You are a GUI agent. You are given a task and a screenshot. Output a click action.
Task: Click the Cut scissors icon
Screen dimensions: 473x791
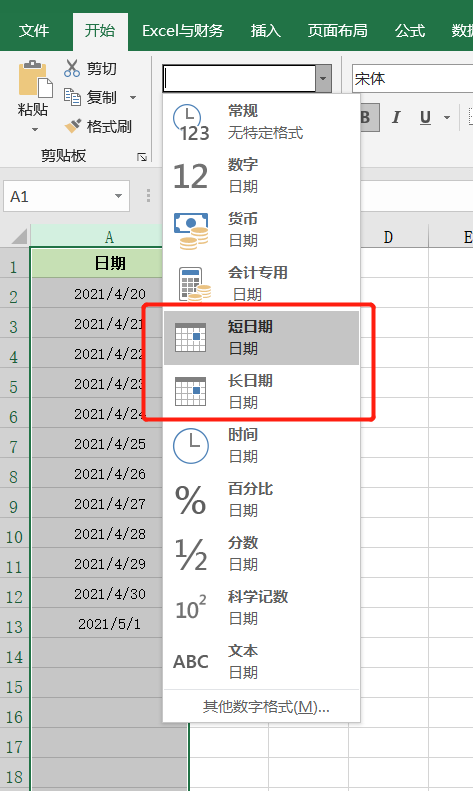(x=72, y=68)
